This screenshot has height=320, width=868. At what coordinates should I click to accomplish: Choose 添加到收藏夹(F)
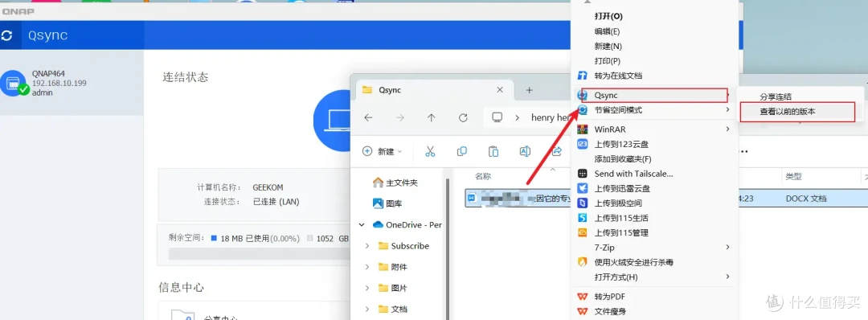click(x=656, y=159)
